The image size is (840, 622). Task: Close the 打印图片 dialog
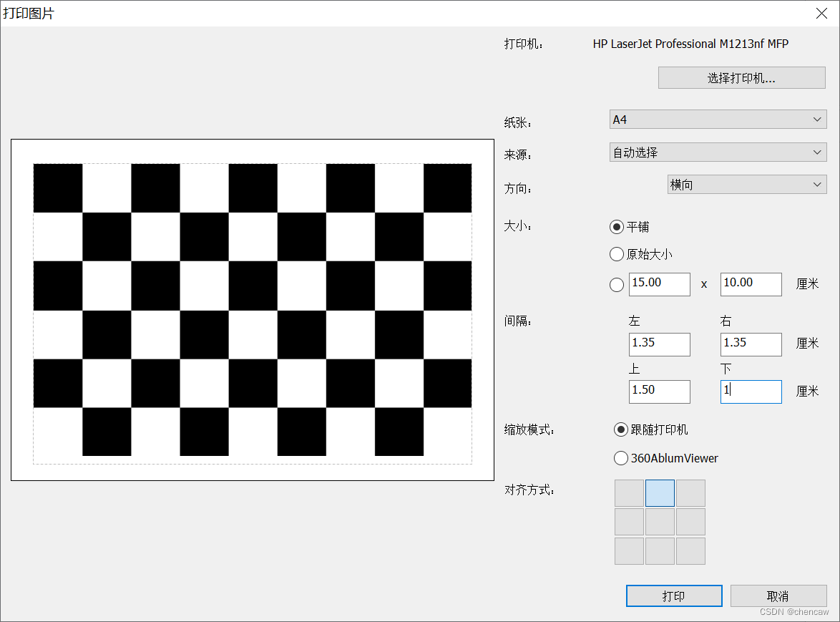pyautogui.click(x=821, y=14)
